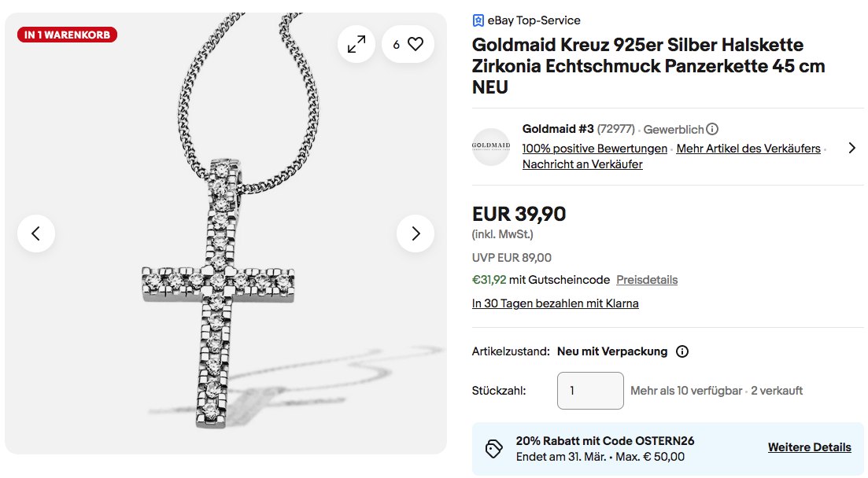Open the Goldmaid #3 seller profile
This screenshot has width=868, height=478.
pos(558,129)
